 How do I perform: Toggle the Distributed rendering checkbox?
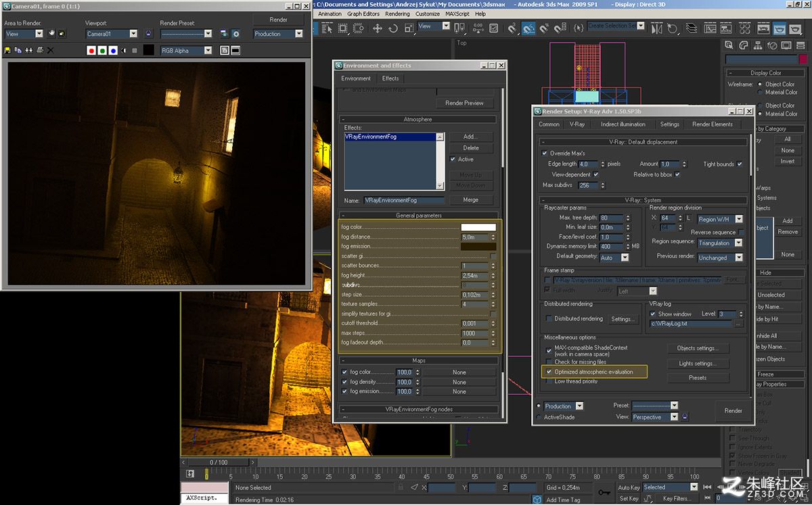(549, 318)
